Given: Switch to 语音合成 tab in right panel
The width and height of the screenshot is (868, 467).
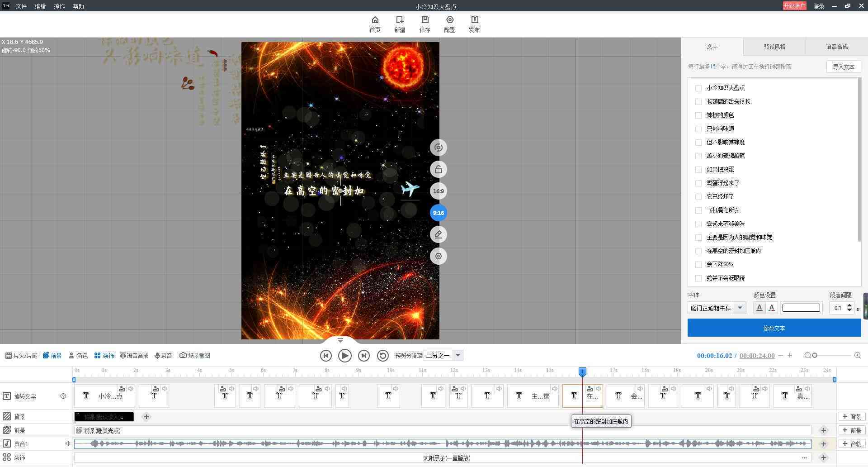Looking at the screenshot, I should point(837,47).
